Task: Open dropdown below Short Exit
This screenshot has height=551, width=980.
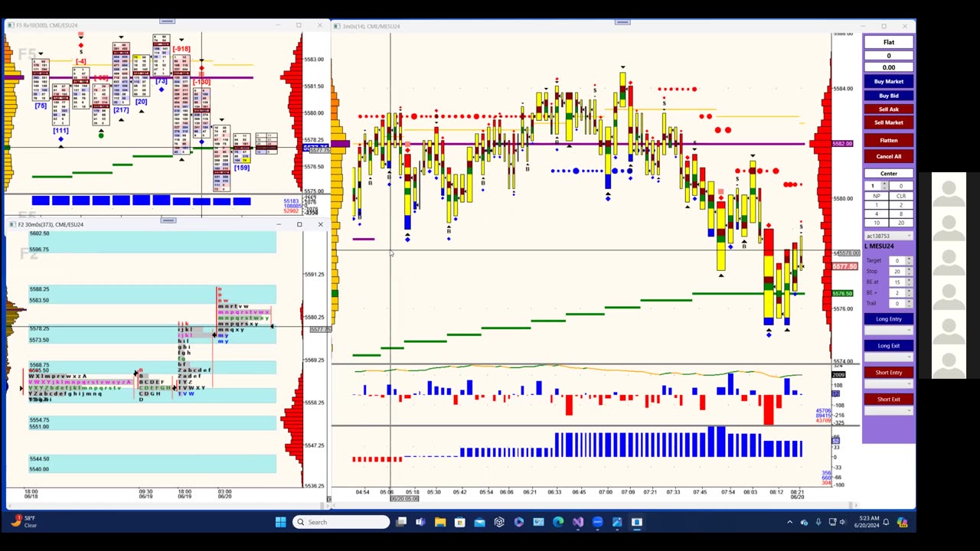Action: click(888, 410)
